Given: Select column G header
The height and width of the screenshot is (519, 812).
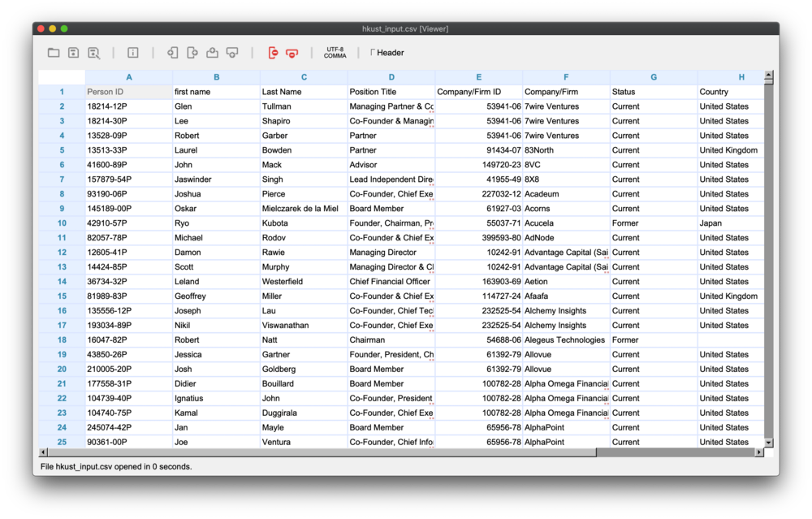Looking at the screenshot, I should 654,77.
